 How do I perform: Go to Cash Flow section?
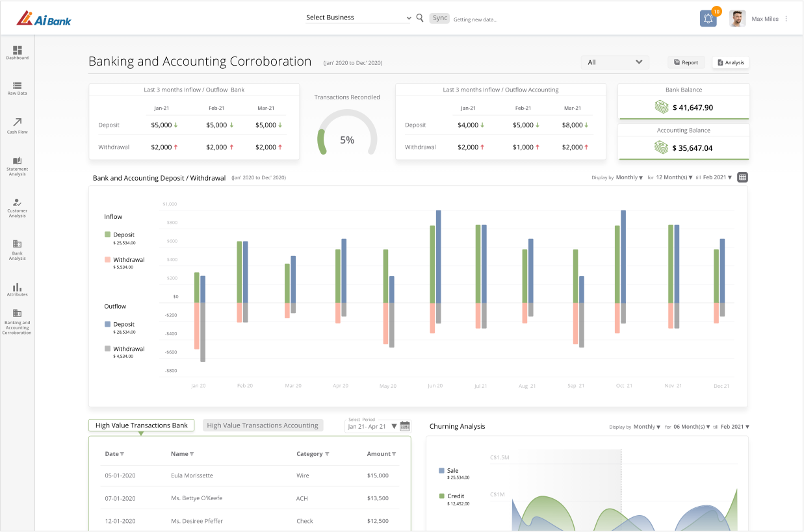[x=18, y=122]
